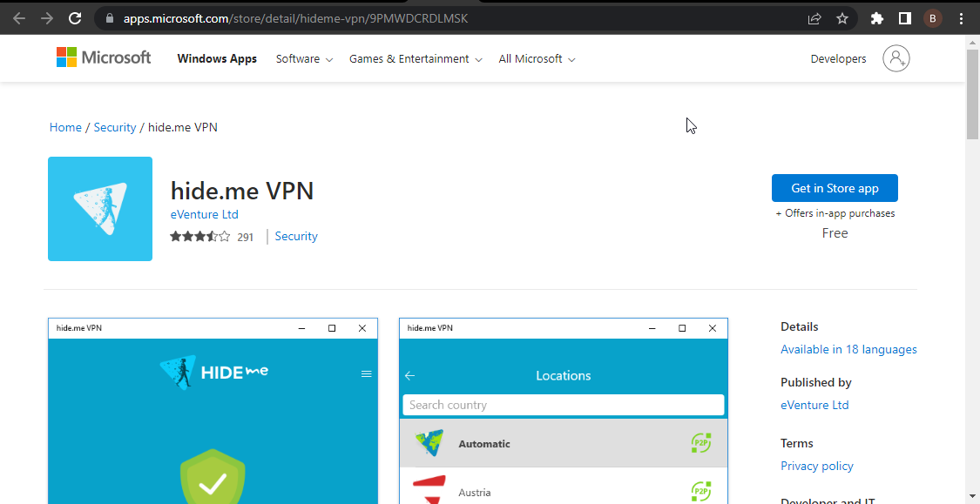Open the Privacy policy link
Image resolution: width=980 pixels, height=504 pixels.
coord(817,466)
